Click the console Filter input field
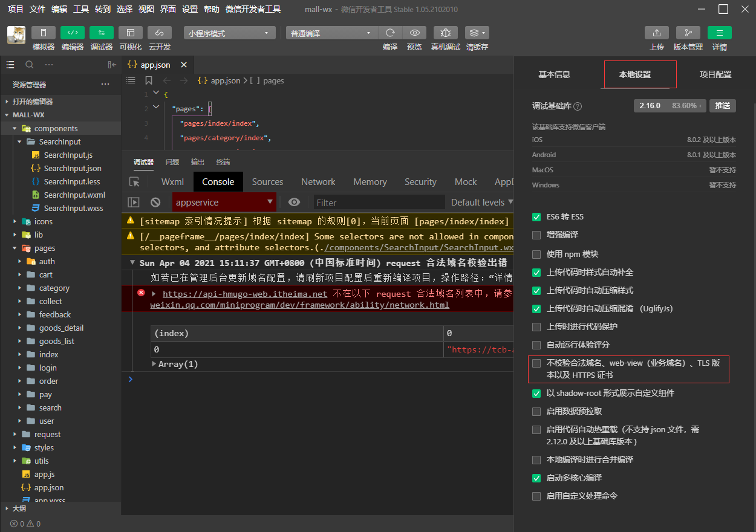Image resolution: width=756 pixels, height=532 pixels. click(379, 203)
